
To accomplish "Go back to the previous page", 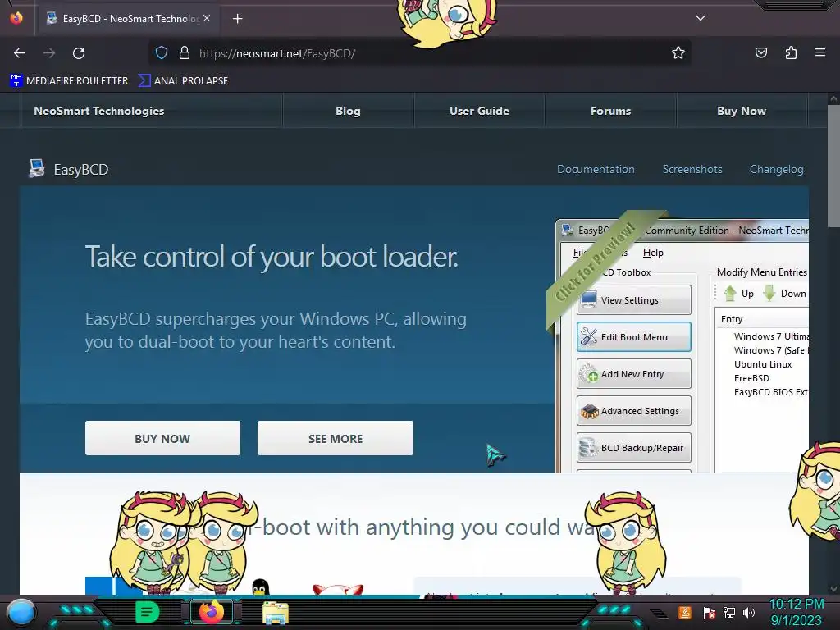I will coord(20,53).
